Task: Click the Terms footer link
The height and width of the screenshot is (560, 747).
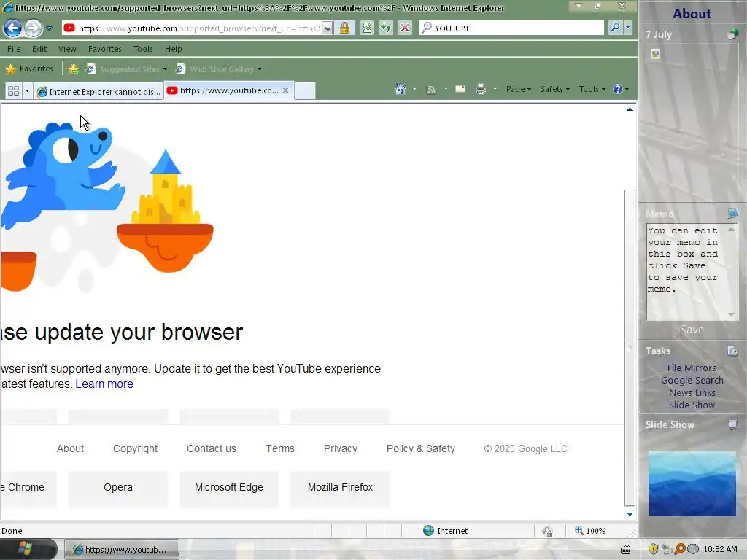Action: (x=280, y=448)
